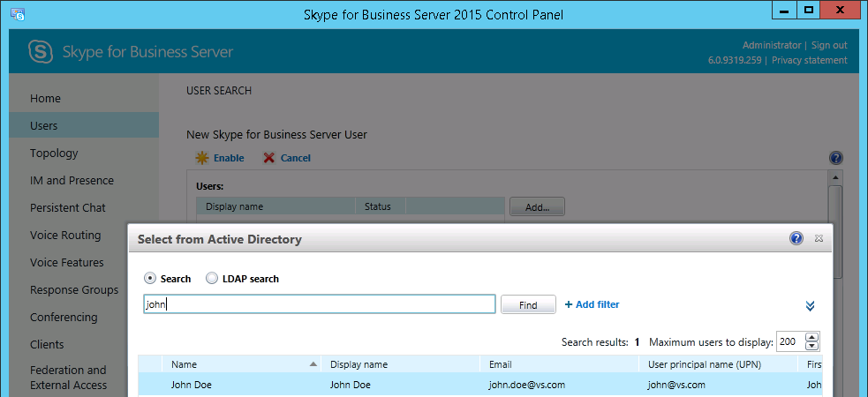This screenshot has height=397, width=868.
Task: Increase maximum users to display
Action: [811, 337]
